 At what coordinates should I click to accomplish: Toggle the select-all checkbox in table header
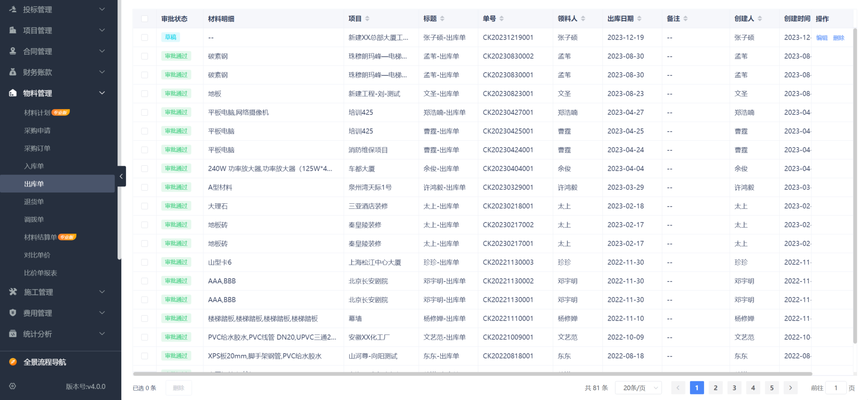[x=145, y=19]
